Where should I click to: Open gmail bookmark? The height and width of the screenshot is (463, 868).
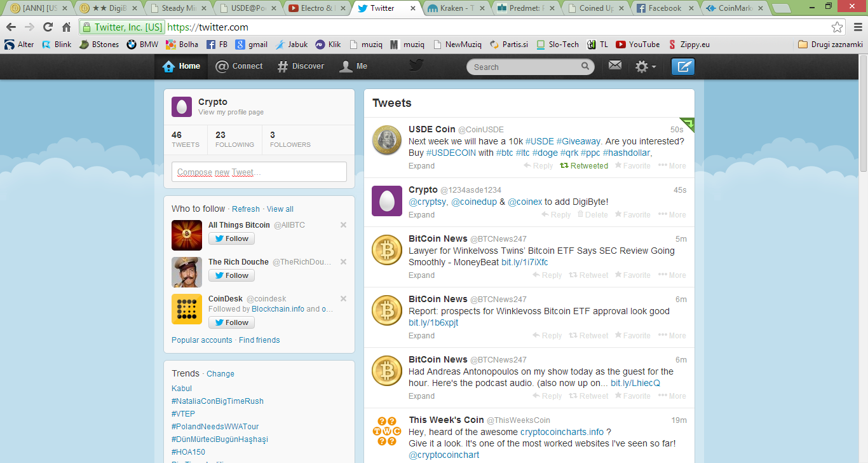coord(251,45)
